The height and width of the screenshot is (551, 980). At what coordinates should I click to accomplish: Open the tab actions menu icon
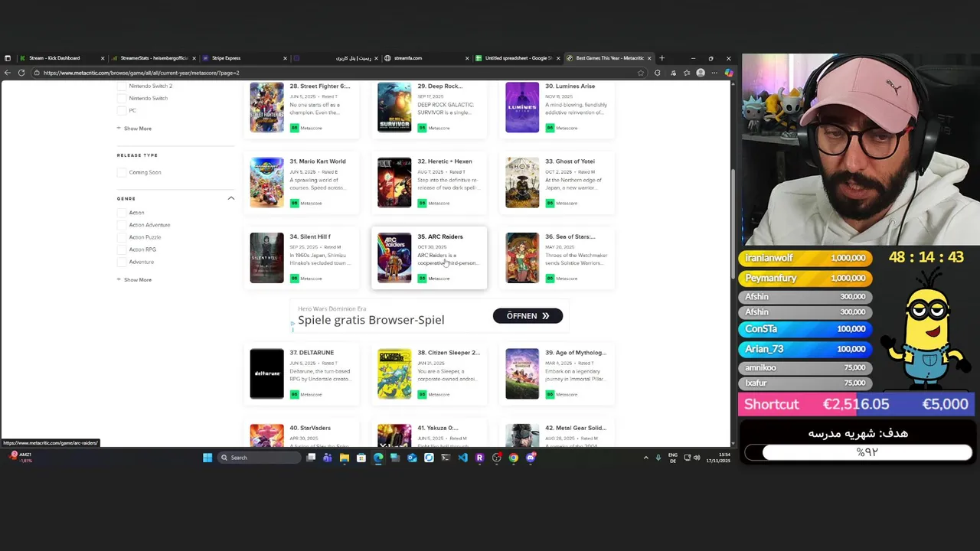(x=8, y=58)
